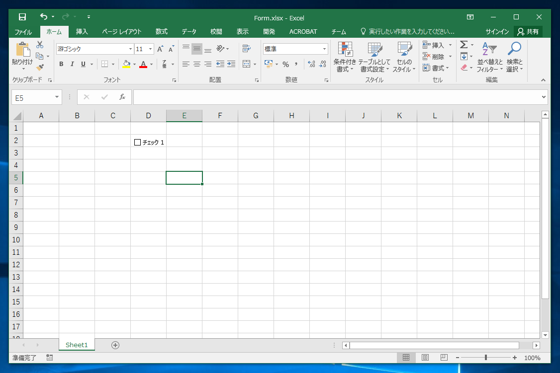Open Find and Select magnifier
This screenshot has width=560, height=373.
[x=515, y=57]
